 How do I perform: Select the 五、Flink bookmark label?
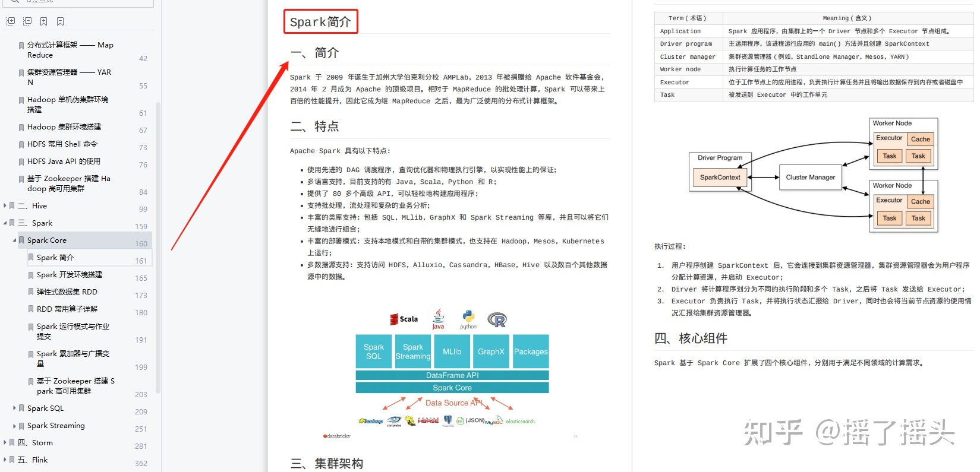33,460
